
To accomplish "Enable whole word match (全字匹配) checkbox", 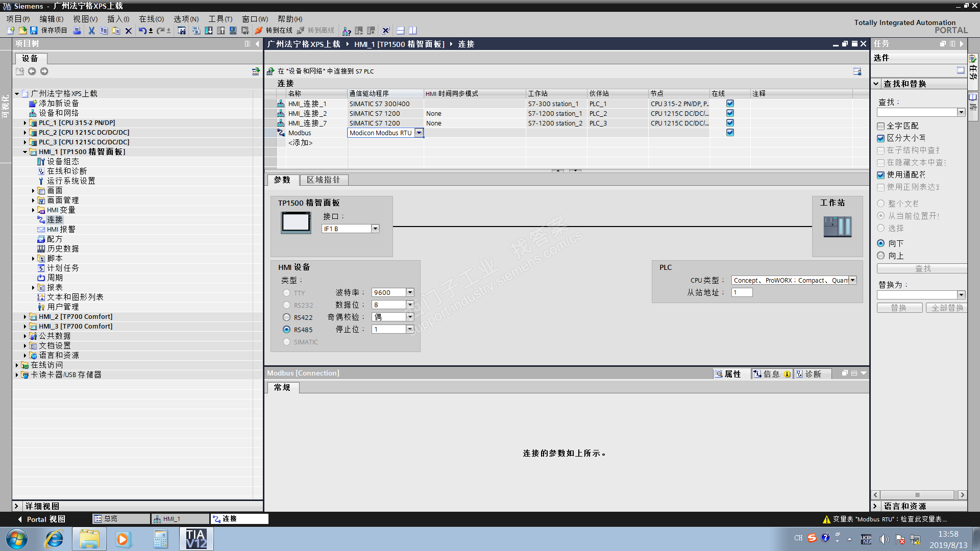I will coord(880,126).
